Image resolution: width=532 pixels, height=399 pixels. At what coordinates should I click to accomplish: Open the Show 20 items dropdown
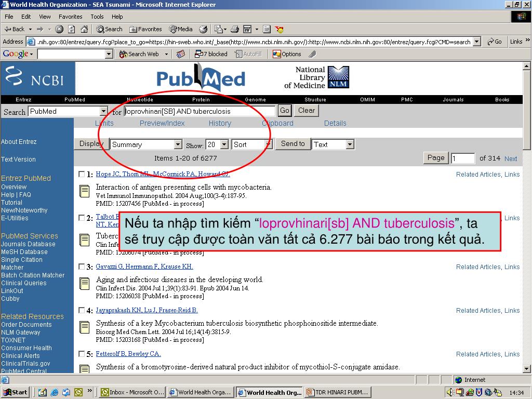pos(224,144)
